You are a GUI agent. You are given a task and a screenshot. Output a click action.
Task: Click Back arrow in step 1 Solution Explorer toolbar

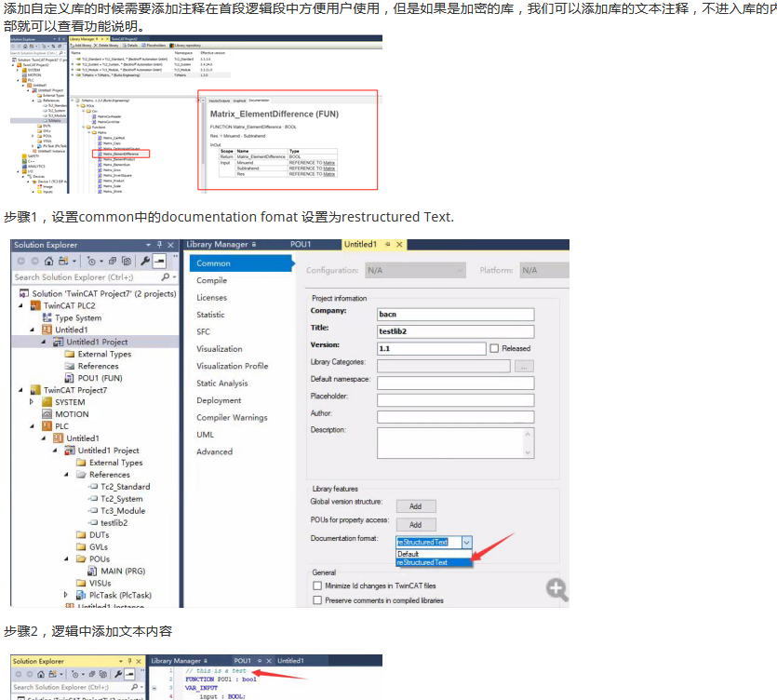[x=20, y=261]
